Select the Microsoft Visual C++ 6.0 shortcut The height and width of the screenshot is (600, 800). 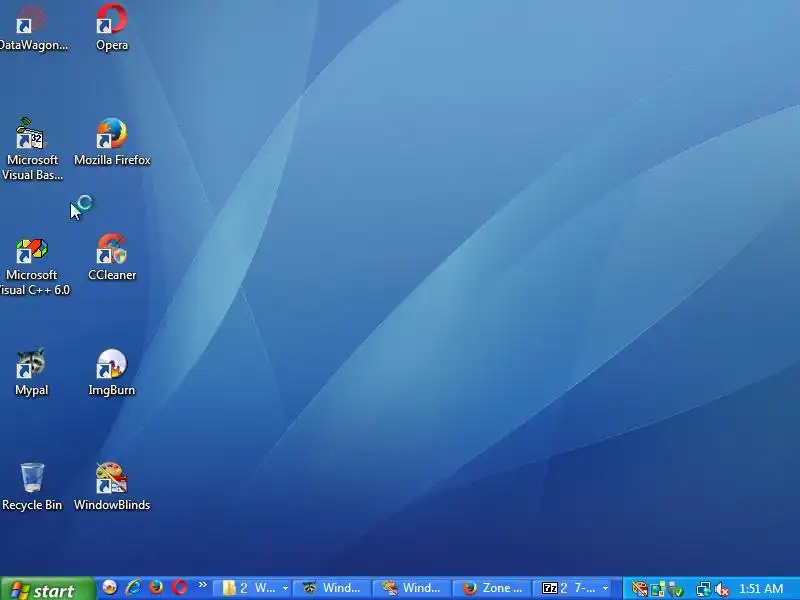pyautogui.click(x=33, y=265)
